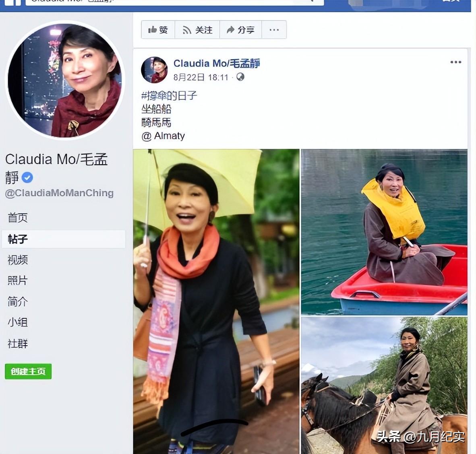Click the #撑伞的日子 hashtag
The height and width of the screenshot is (454, 476).
coord(169,96)
